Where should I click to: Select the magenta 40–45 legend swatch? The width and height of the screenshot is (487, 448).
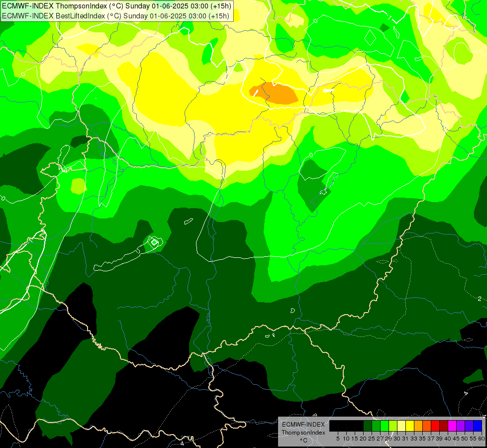(452, 426)
